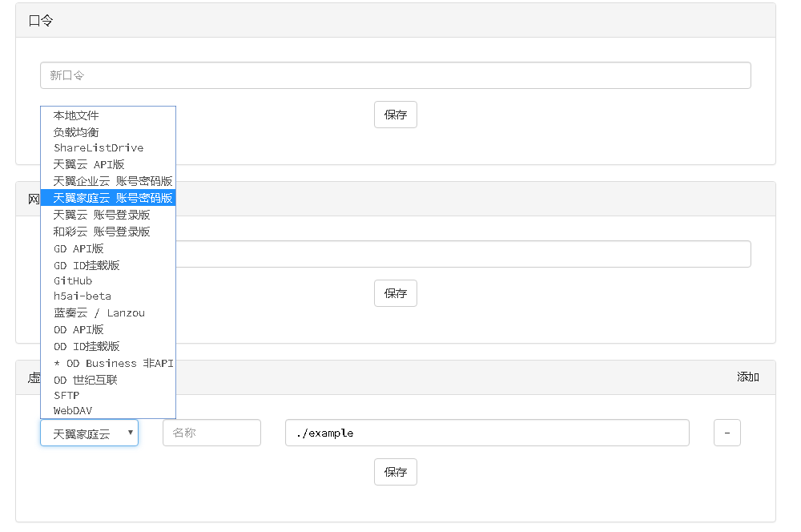The width and height of the screenshot is (801, 532).
Task: Select WebDAV from the dropdown list
Action: (108, 411)
